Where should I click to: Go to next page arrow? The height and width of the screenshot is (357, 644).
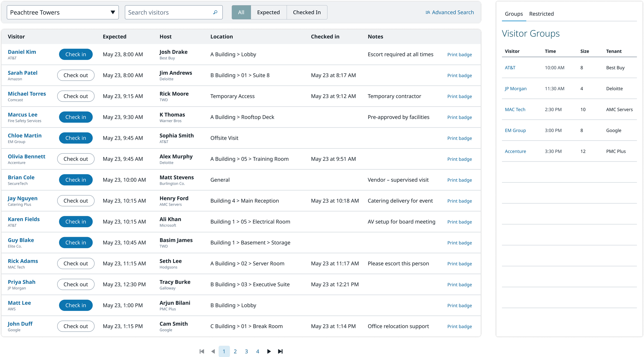coord(269,351)
